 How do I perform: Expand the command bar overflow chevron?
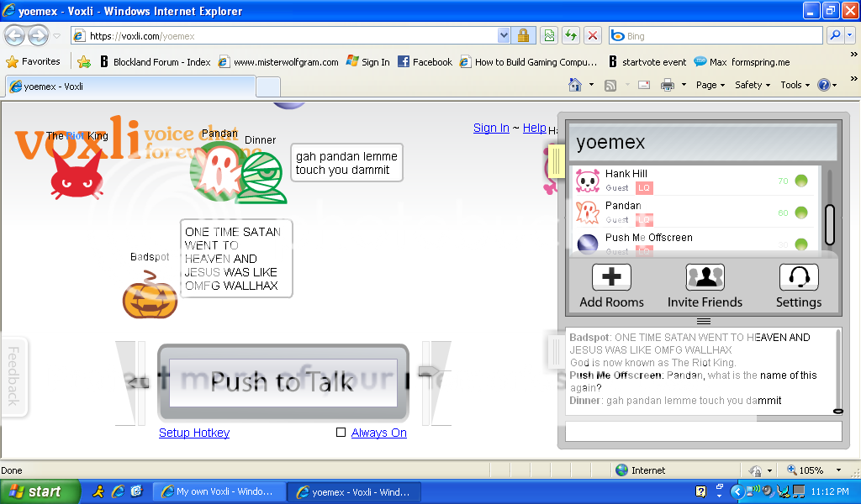pos(854,78)
